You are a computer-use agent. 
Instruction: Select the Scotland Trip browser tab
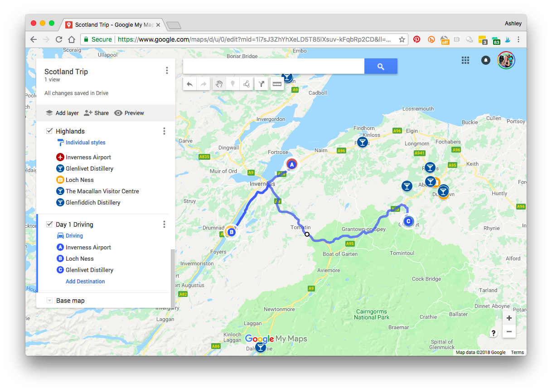[x=113, y=25]
